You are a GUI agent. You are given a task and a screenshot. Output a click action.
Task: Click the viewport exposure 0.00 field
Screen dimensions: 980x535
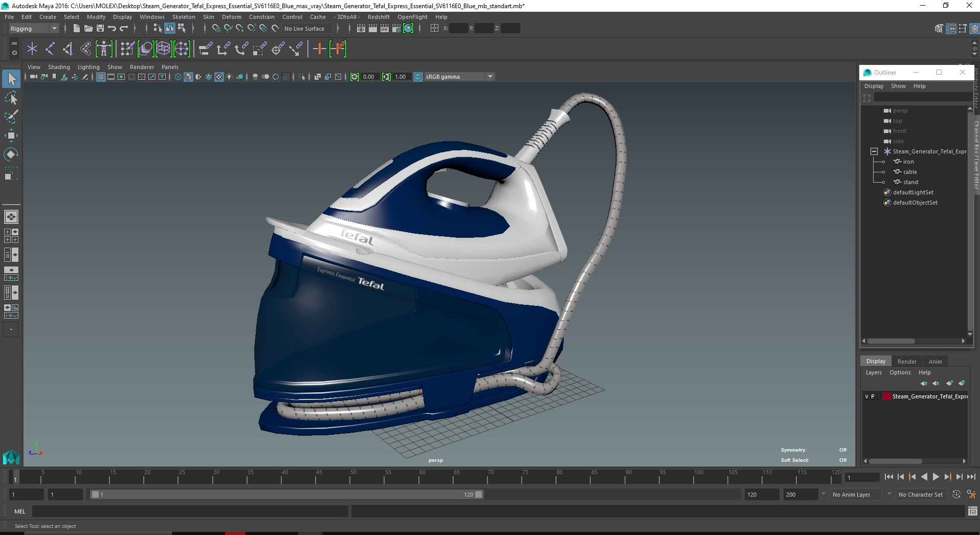369,77
